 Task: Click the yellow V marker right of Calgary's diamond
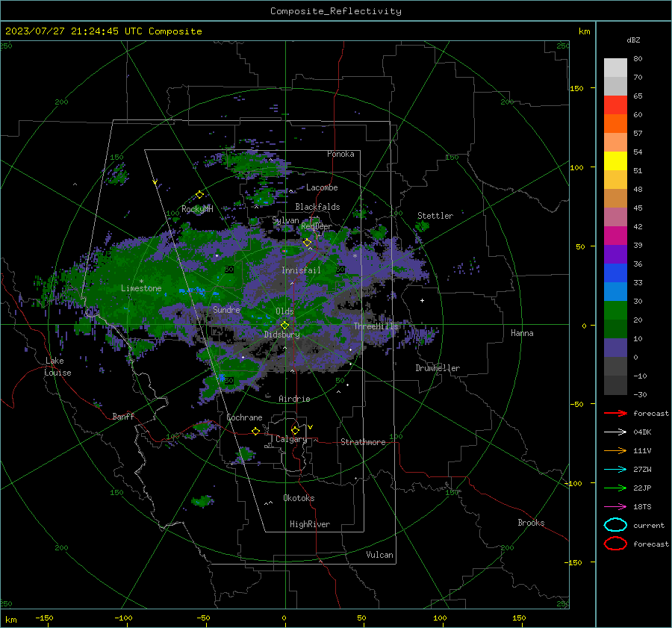click(x=311, y=427)
